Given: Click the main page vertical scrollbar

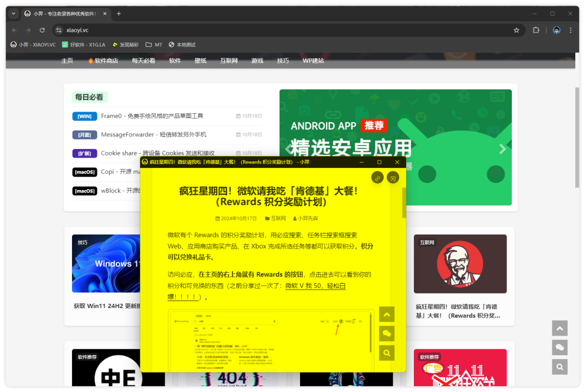Looking at the screenshot, I should tap(577, 138).
